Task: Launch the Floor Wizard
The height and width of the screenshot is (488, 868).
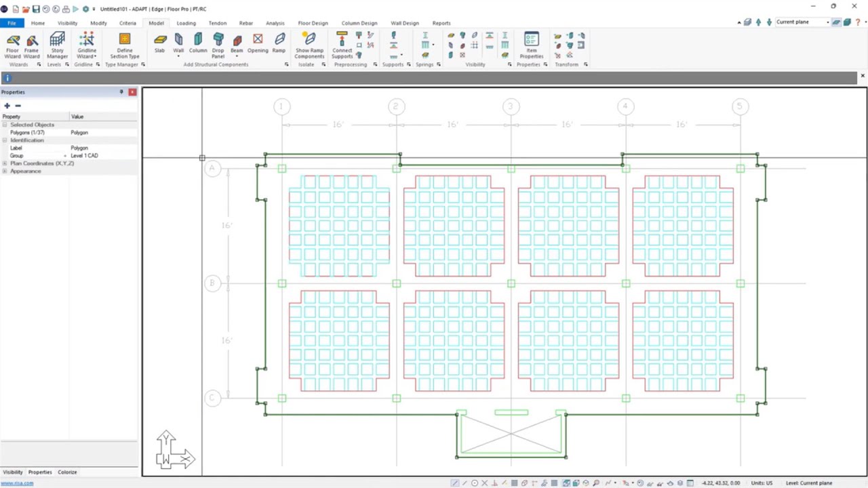Action: pyautogui.click(x=12, y=45)
